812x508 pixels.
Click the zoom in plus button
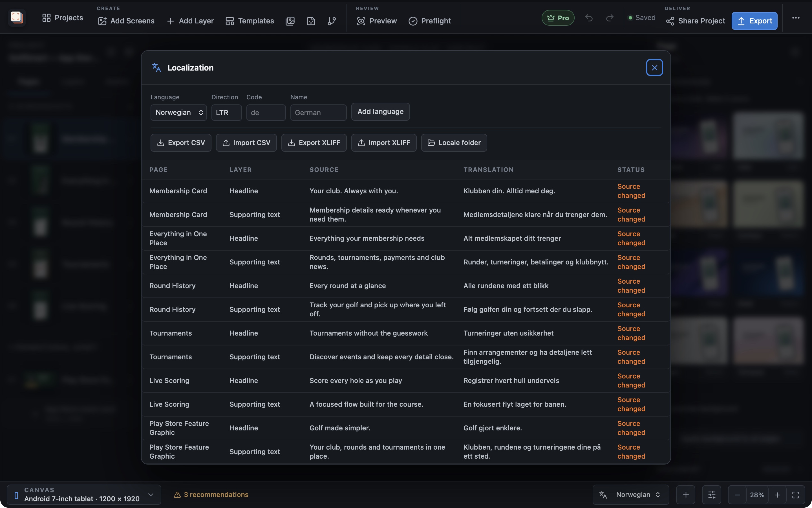click(777, 494)
